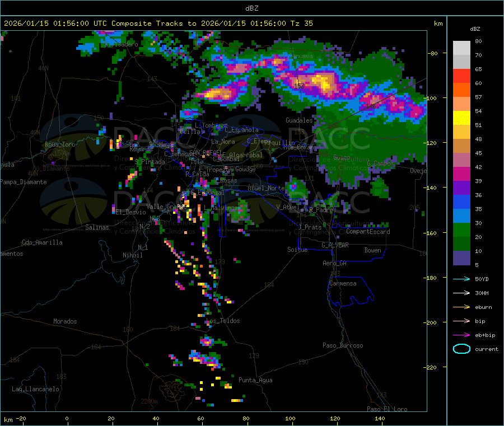The width and height of the screenshot is (504, 426).
Task: Click the Guadales place label
Action: tap(299, 120)
